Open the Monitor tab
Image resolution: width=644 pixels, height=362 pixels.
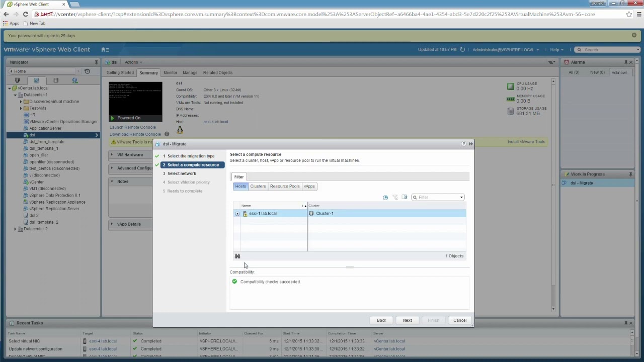[x=170, y=72]
